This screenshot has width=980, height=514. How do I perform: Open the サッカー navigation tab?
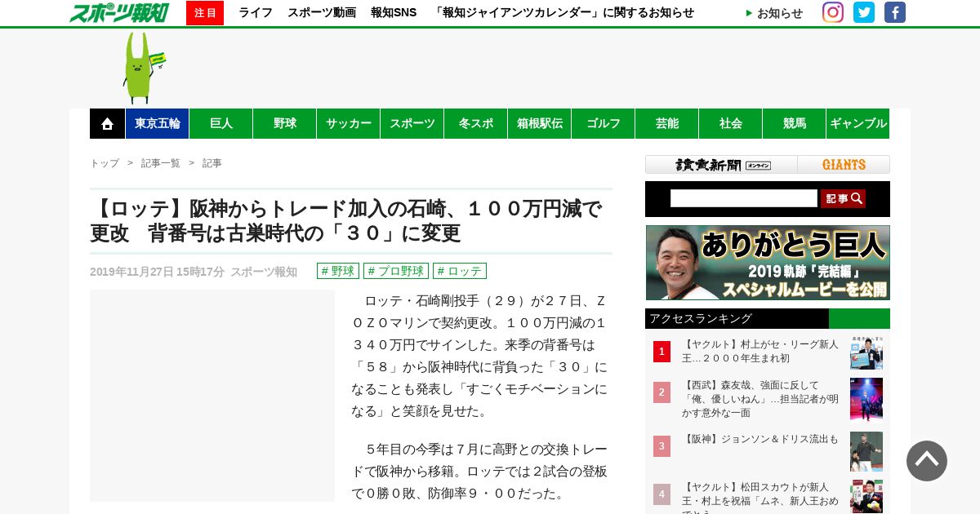(x=349, y=123)
